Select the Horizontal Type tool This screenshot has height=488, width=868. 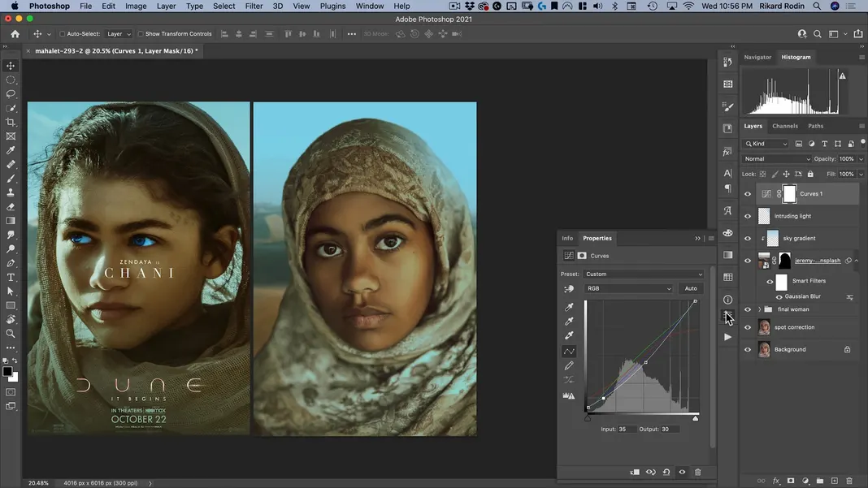(x=11, y=277)
